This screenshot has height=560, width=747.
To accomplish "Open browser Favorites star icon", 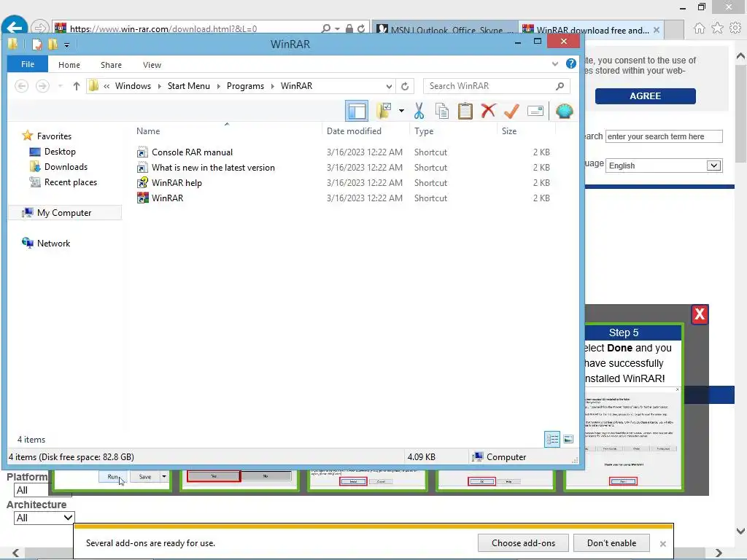I will (717, 28).
